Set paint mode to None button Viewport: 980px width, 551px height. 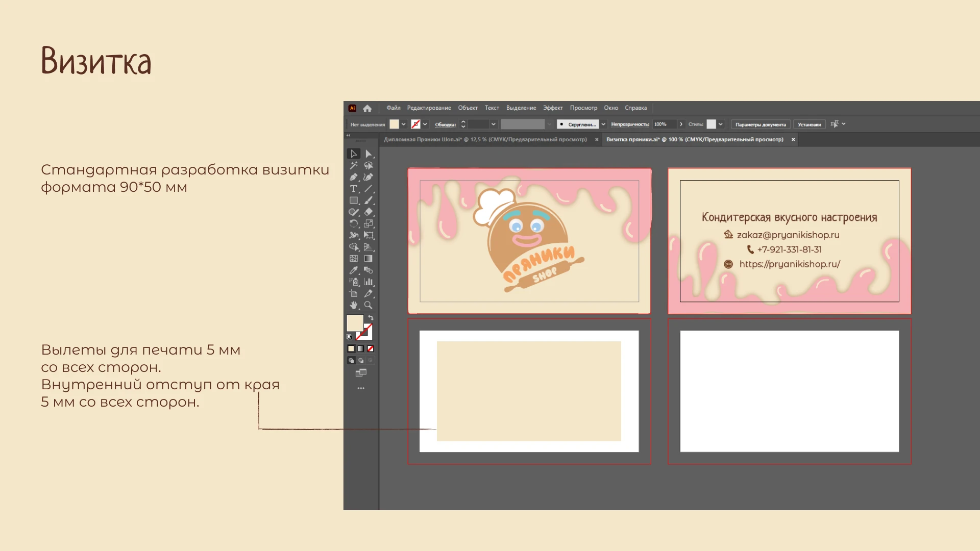coord(371,349)
